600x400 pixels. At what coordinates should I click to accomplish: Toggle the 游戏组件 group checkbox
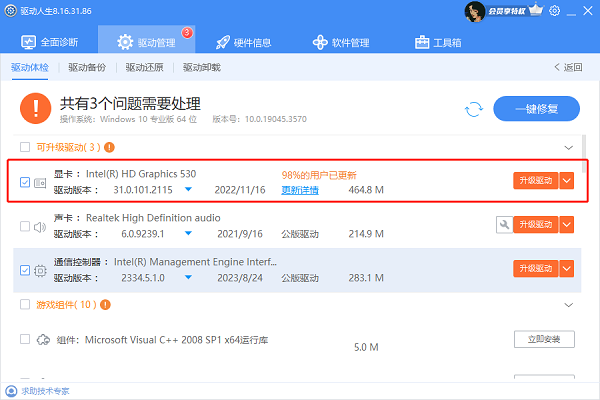tap(25, 304)
